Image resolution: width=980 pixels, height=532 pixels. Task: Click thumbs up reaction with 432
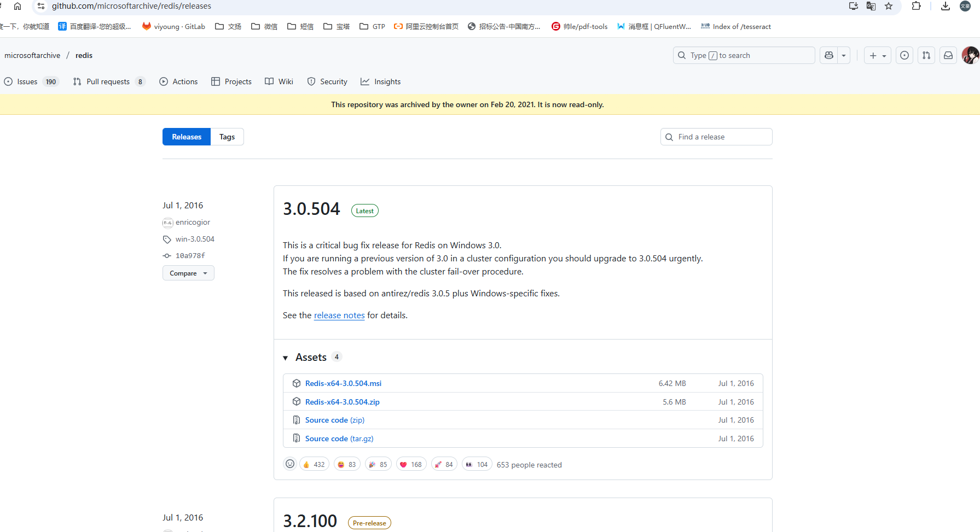pyautogui.click(x=314, y=464)
